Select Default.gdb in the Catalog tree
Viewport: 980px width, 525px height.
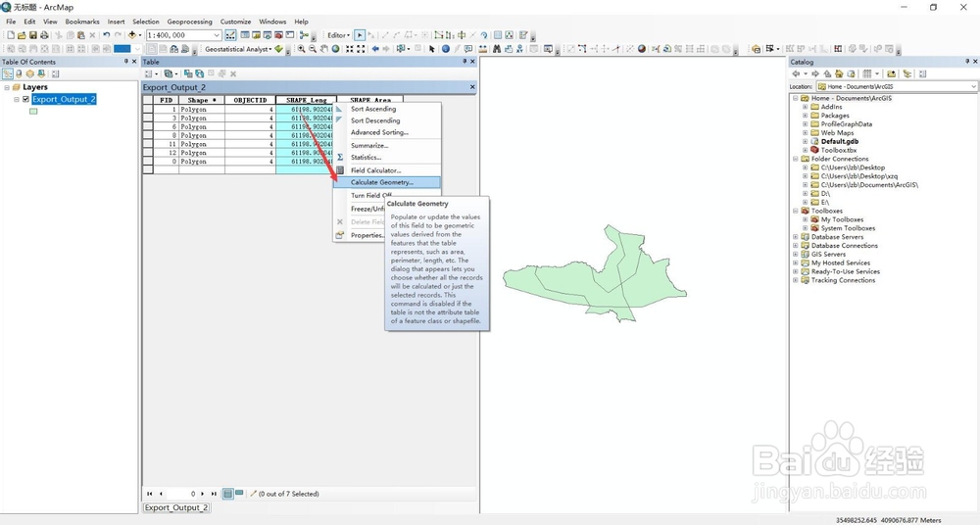click(840, 141)
